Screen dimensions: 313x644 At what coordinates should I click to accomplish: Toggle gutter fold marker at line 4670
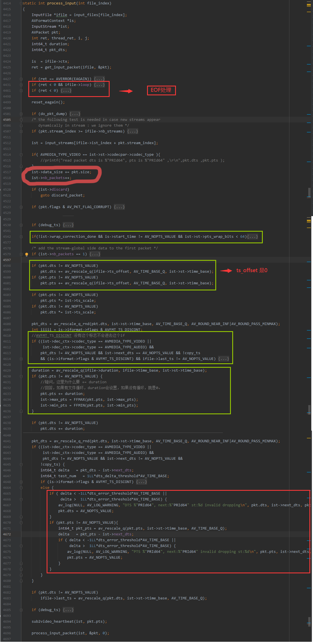21,523
